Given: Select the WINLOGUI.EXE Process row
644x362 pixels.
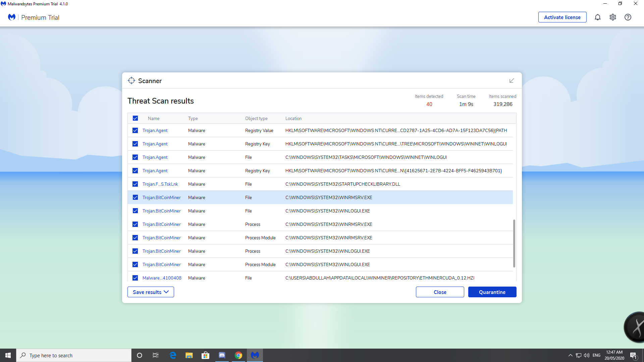Looking at the screenshot, I should coord(320,251).
